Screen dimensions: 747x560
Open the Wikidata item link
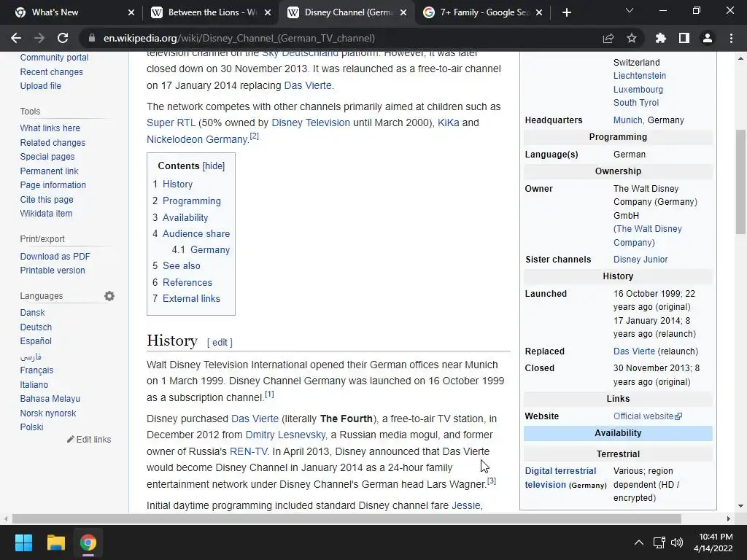(x=46, y=214)
